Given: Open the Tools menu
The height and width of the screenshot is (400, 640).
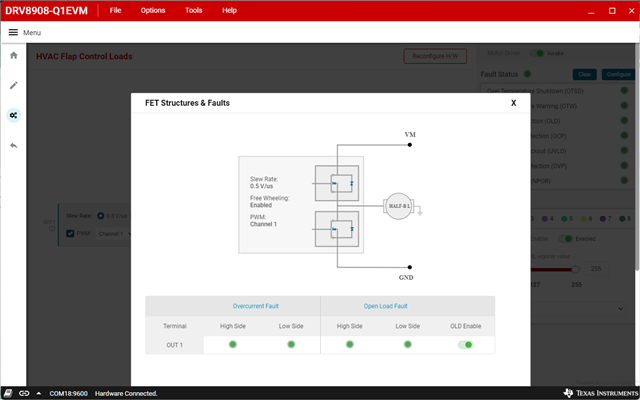Looking at the screenshot, I should tap(194, 11).
